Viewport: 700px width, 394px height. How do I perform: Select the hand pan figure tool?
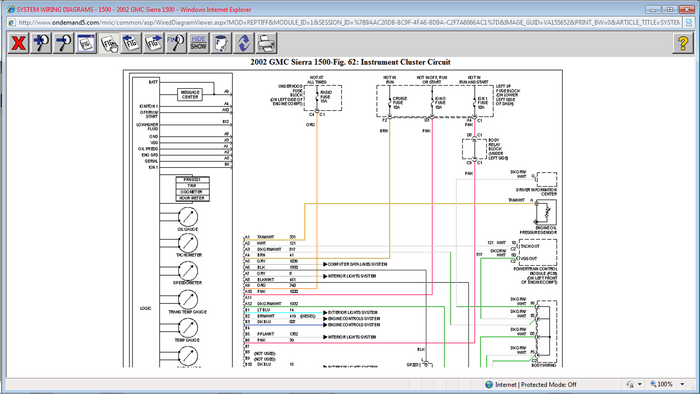[109, 43]
